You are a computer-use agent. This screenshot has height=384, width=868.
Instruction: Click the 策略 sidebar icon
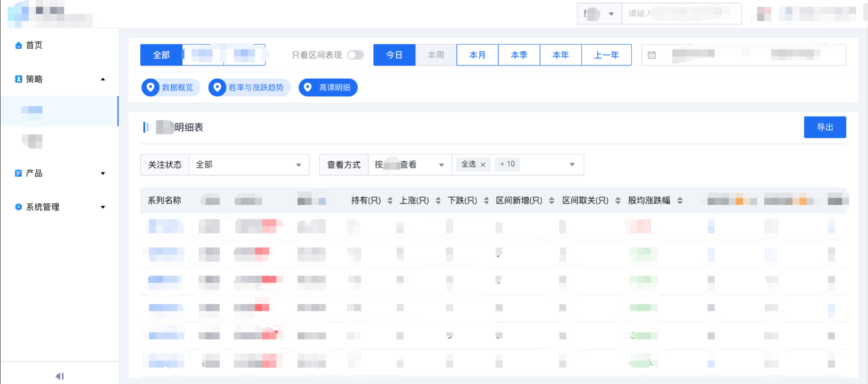(18, 79)
